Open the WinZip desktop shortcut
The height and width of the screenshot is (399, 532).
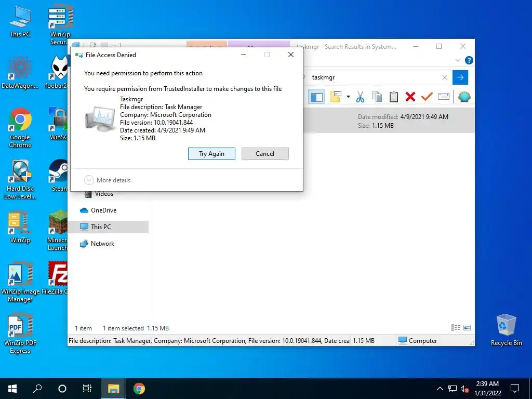[x=20, y=227]
